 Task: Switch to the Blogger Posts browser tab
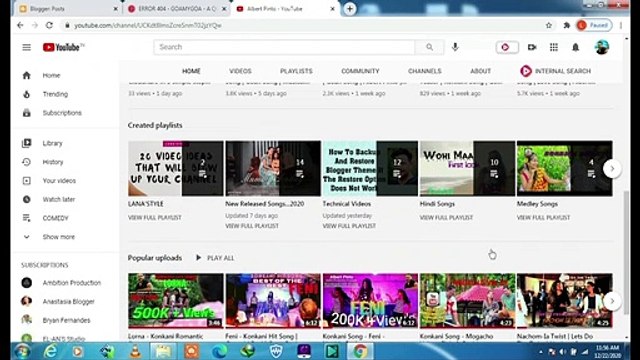coord(67,9)
